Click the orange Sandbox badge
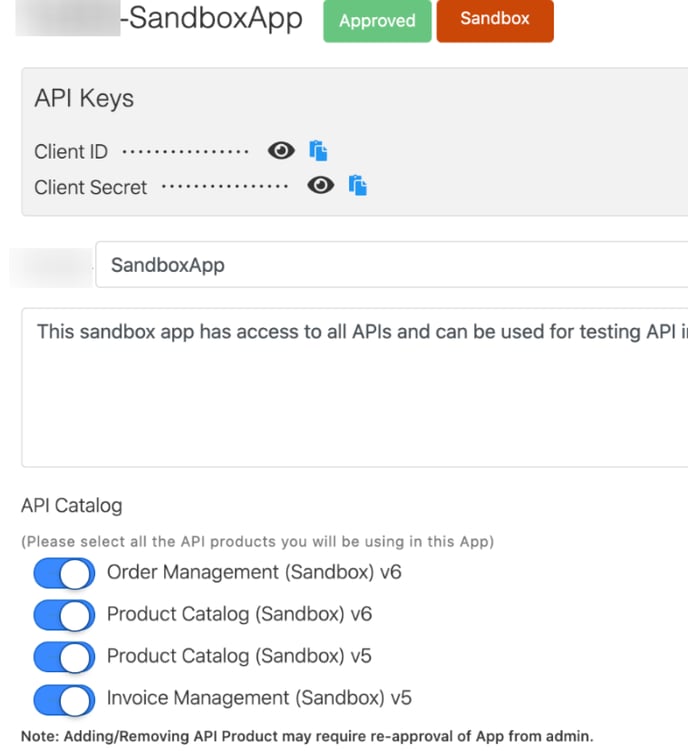Image resolution: width=688 pixels, height=751 pixels. click(x=494, y=20)
